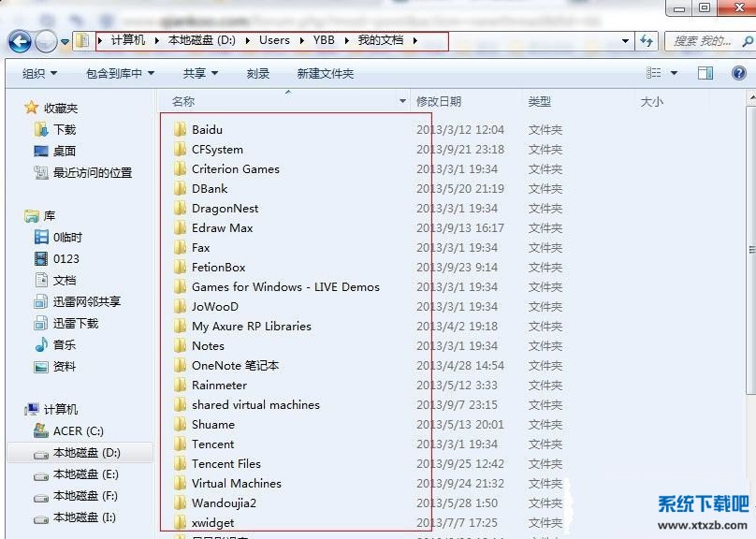Select 桌面 in the favorites sidebar

[64, 152]
